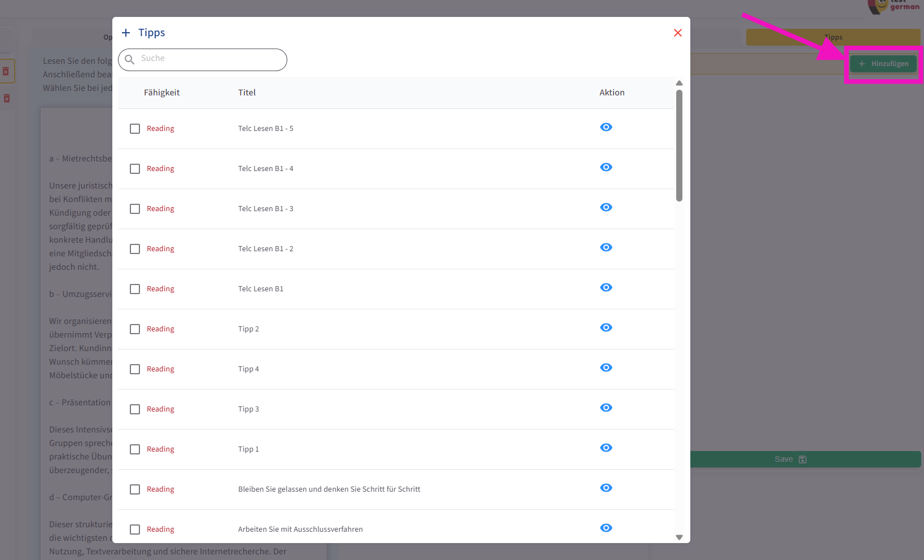View details of Tipp 4
This screenshot has width=924, height=560.
click(606, 368)
